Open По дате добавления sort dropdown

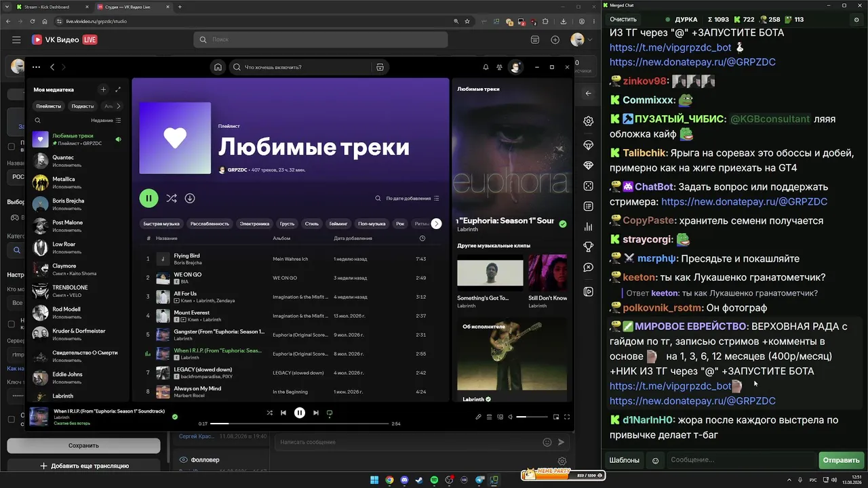pyautogui.click(x=412, y=199)
